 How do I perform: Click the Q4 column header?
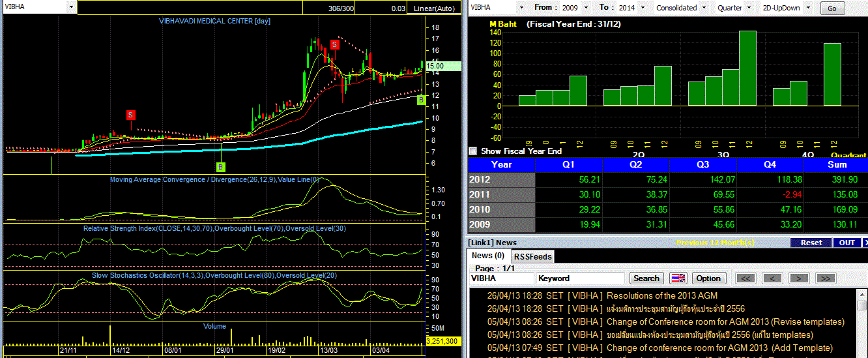point(771,164)
